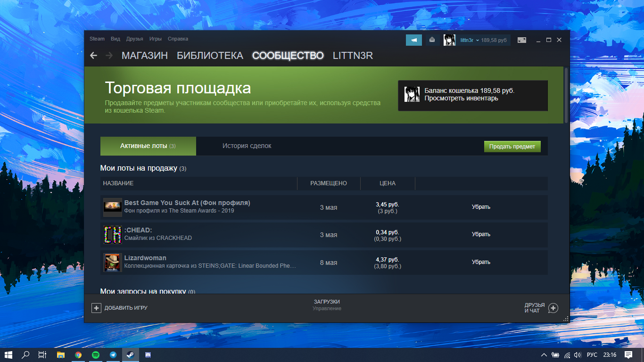Image resolution: width=644 pixels, height=362 pixels.
Task: Click the battery tray icon
Action: (555, 354)
